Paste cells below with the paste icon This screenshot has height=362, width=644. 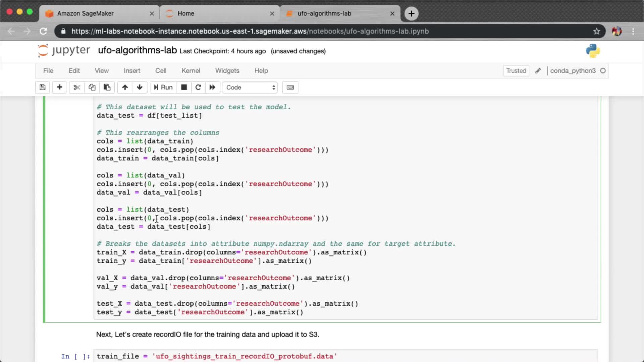coord(107,87)
